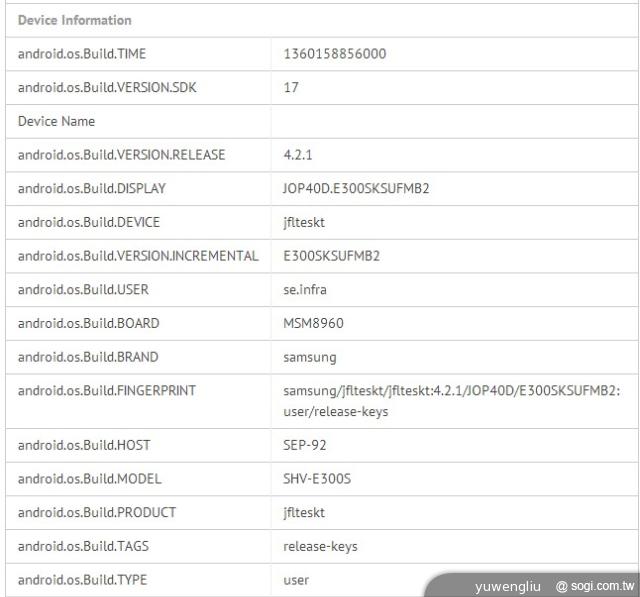
Task: Click the android.os.Build.DISPLAY label
Action: coord(92,188)
